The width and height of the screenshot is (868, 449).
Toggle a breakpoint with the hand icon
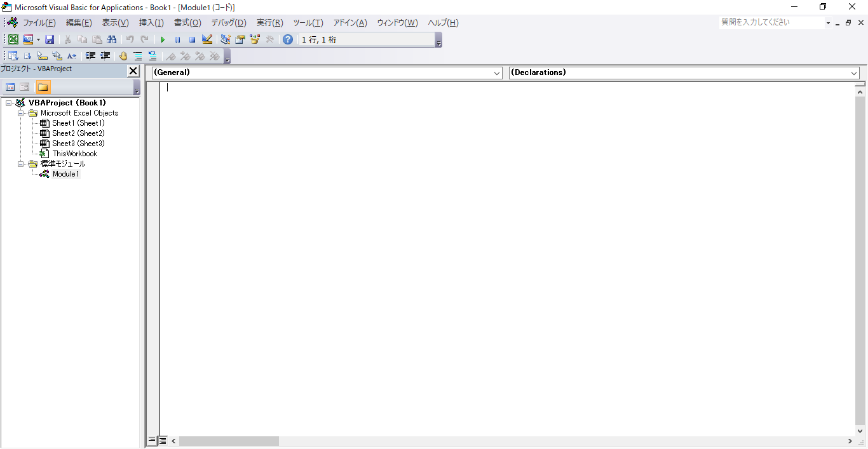point(123,56)
